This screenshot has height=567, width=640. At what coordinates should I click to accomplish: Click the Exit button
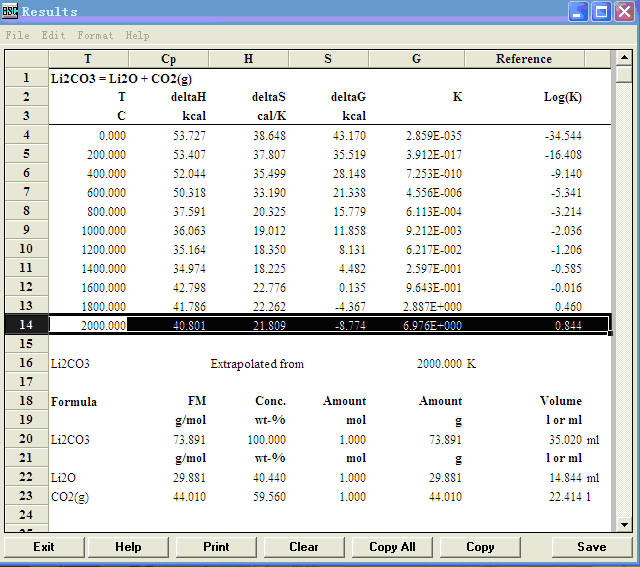tap(44, 547)
